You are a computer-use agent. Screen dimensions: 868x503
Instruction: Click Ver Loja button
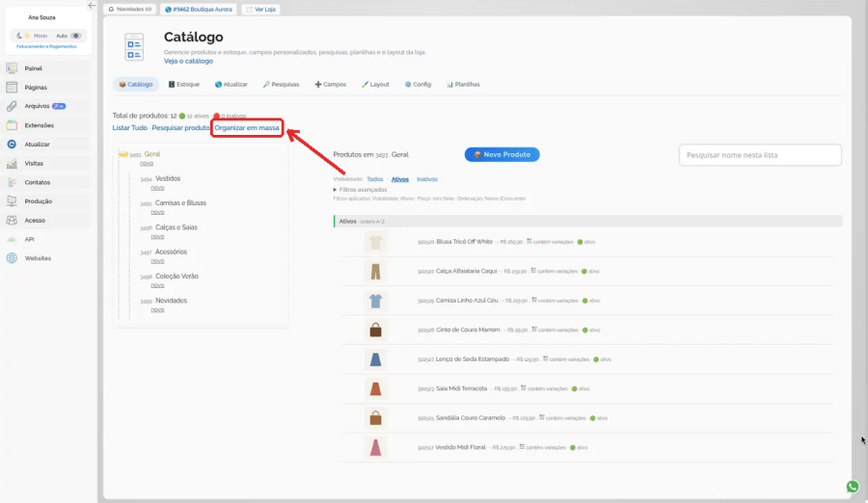coord(260,10)
